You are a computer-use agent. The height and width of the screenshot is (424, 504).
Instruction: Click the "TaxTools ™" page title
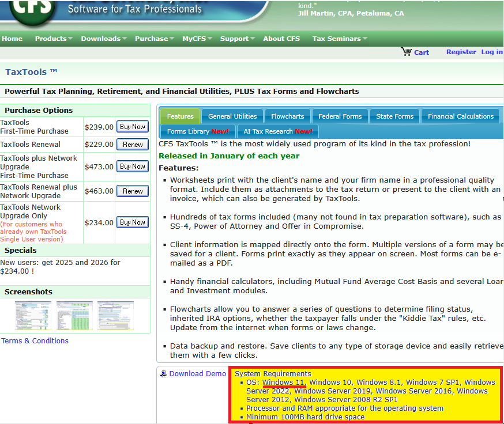click(31, 72)
